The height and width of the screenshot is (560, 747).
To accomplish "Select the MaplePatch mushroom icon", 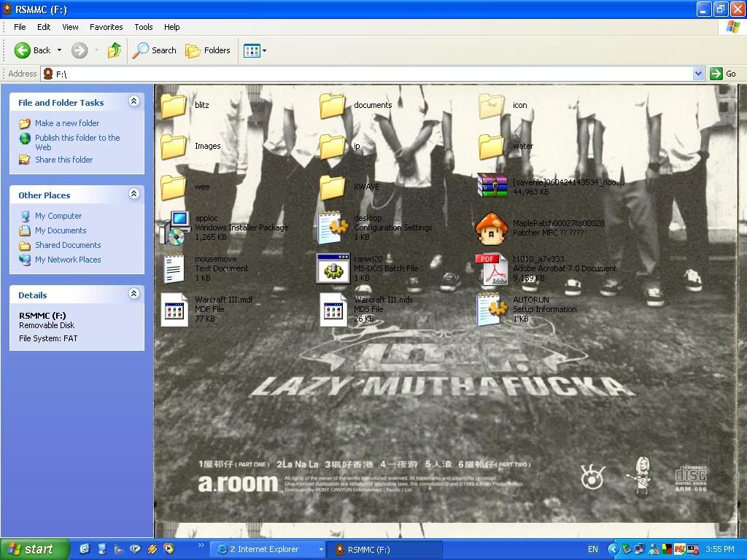I will click(x=492, y=227).
